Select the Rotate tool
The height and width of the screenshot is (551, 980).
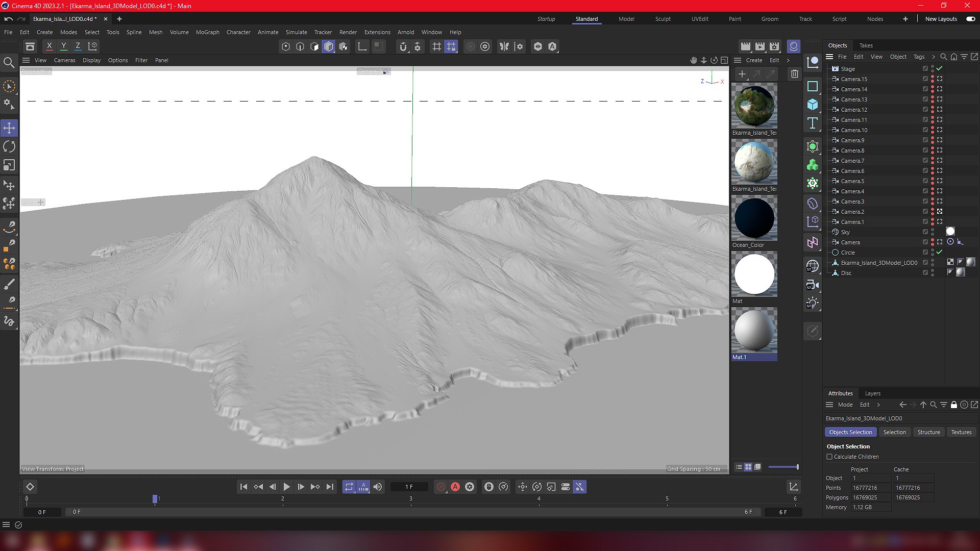tap(9, 146)
